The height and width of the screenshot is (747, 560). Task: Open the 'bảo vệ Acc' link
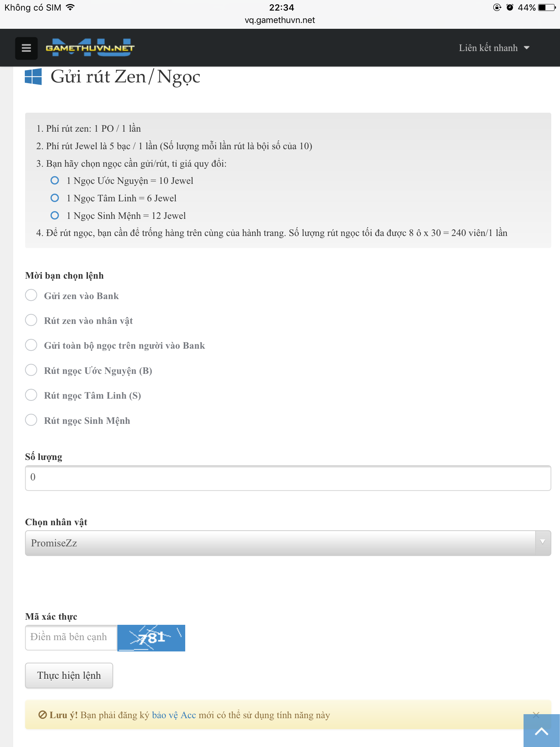click(174, 715)
